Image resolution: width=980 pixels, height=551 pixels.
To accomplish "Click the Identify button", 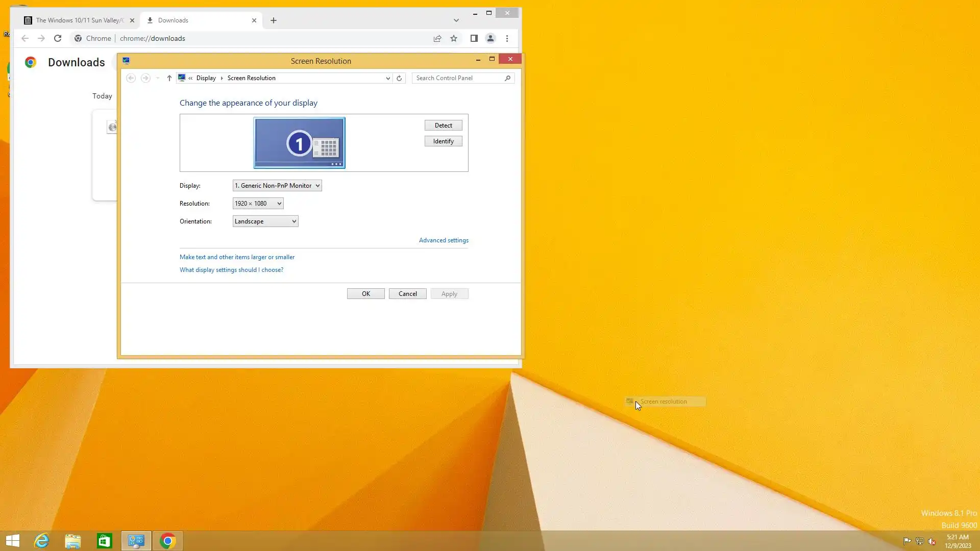I will 443,141.
